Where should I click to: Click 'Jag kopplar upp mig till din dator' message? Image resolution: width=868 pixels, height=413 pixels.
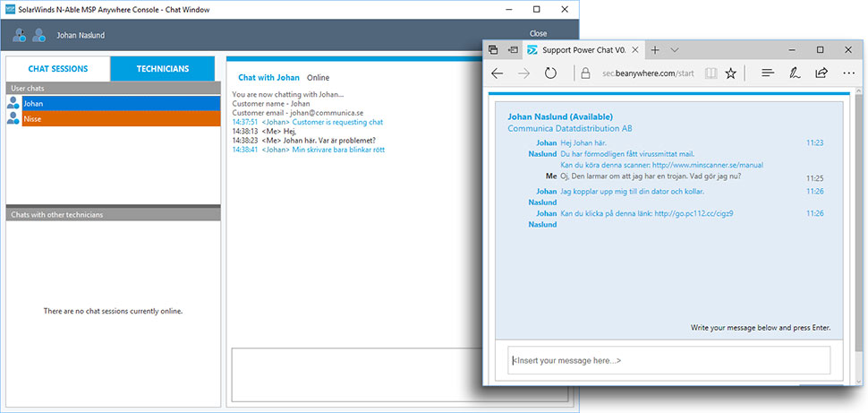pos(632,191)
